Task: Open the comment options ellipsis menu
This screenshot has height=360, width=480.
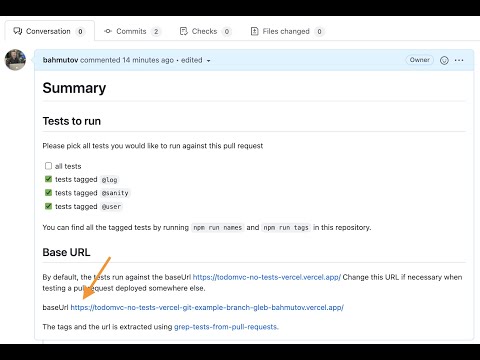Action: click(459, 60)
